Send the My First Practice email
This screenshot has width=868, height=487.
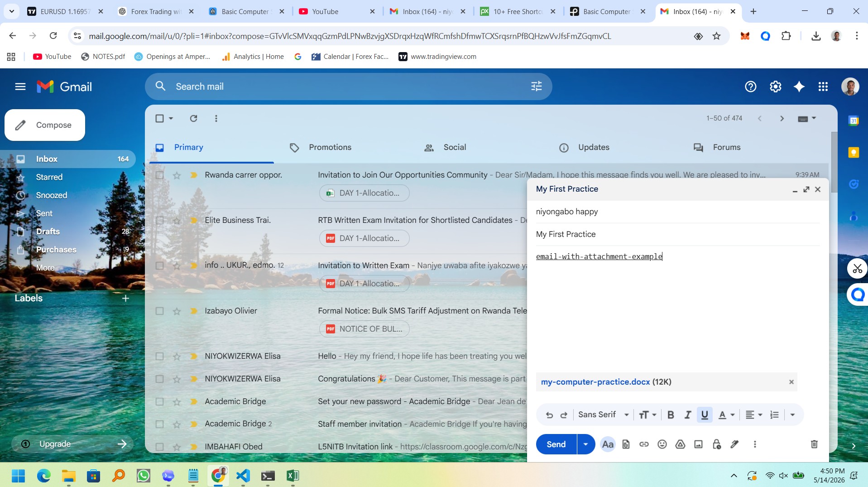click(x=556, y=444)
